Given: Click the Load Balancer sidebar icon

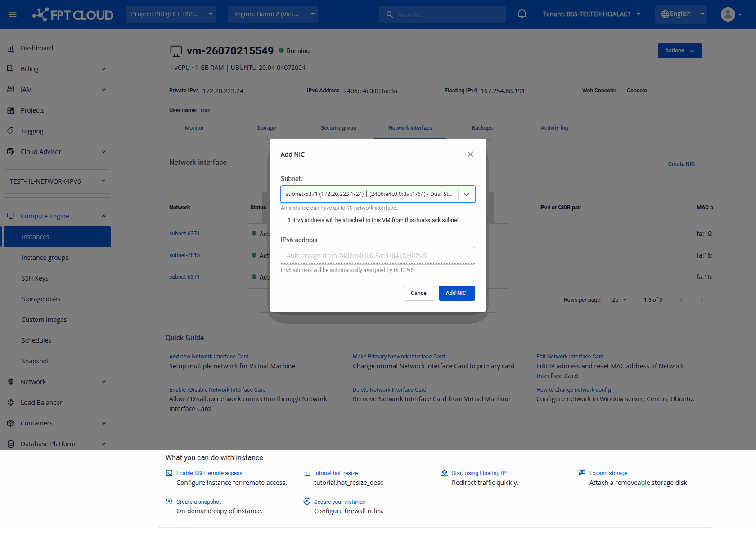Looking at the screenshot, I should 11,403.
